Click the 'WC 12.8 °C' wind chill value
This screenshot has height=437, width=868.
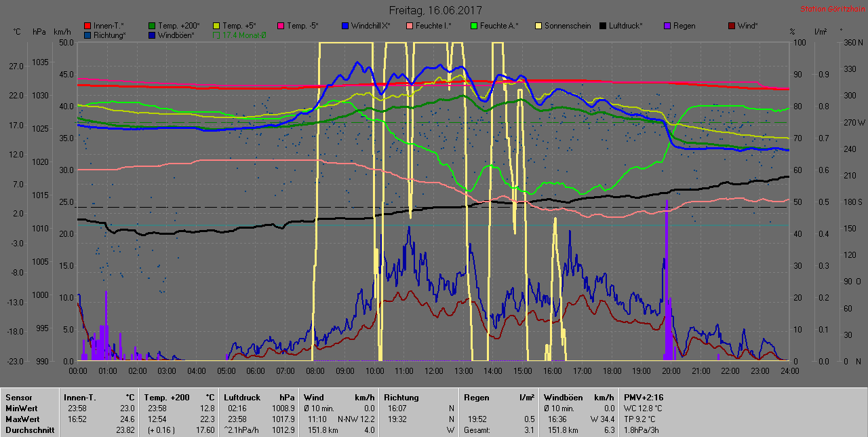tap(644, 408)
